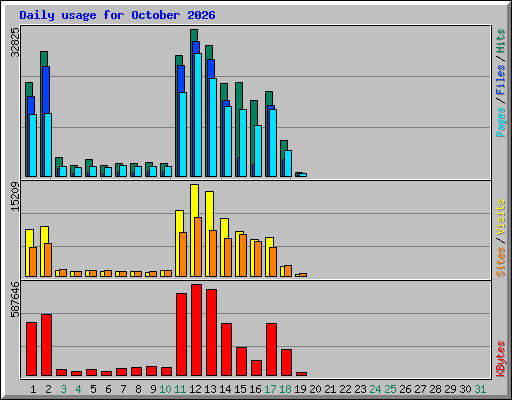Click the red KBytes bar for day 17
Screen dimensions: 512x400
(271, 350)
